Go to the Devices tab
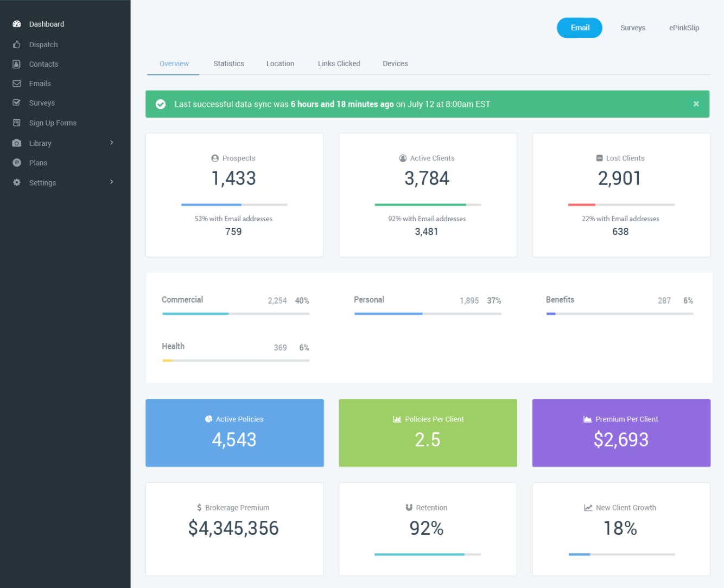This screenshot has width=724, height=588. point(395,63)
